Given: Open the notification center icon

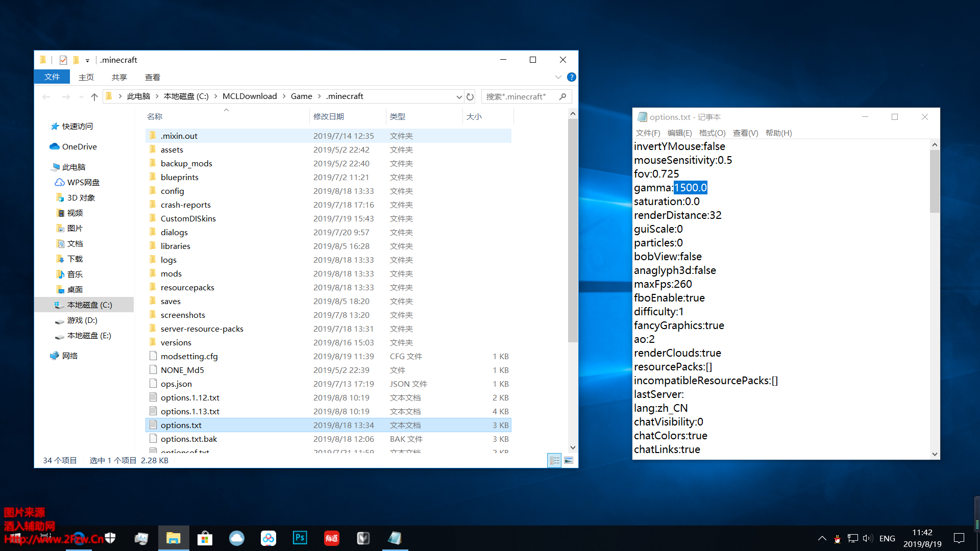Looking at the screenshot, I should coord(959,538).
